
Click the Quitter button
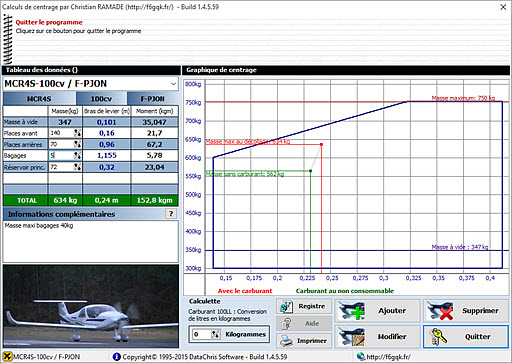pyautogui.click(x=466, y=337)
